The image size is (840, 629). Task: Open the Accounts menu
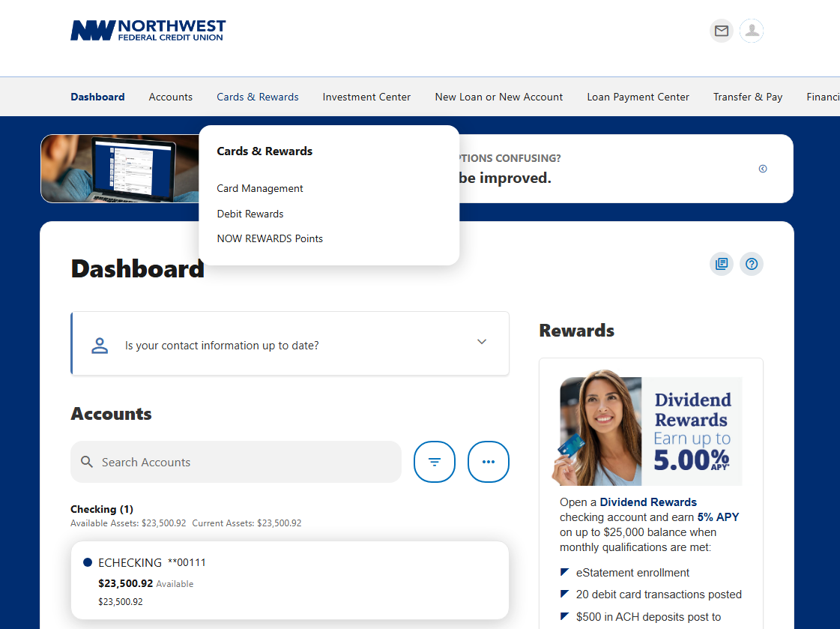170,97
